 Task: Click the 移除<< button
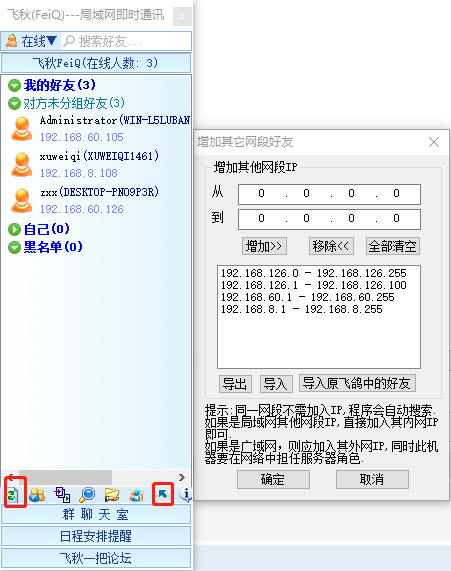331,247
